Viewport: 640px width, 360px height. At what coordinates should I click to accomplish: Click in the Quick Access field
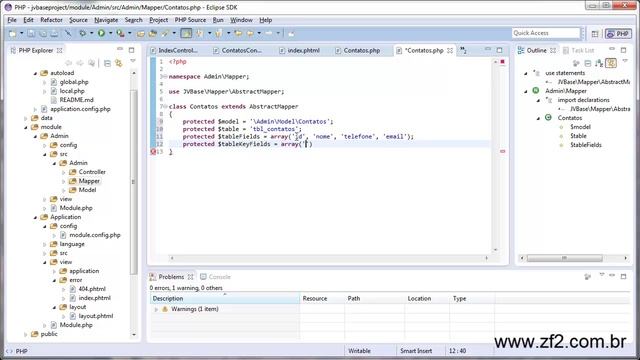[546, 33]
